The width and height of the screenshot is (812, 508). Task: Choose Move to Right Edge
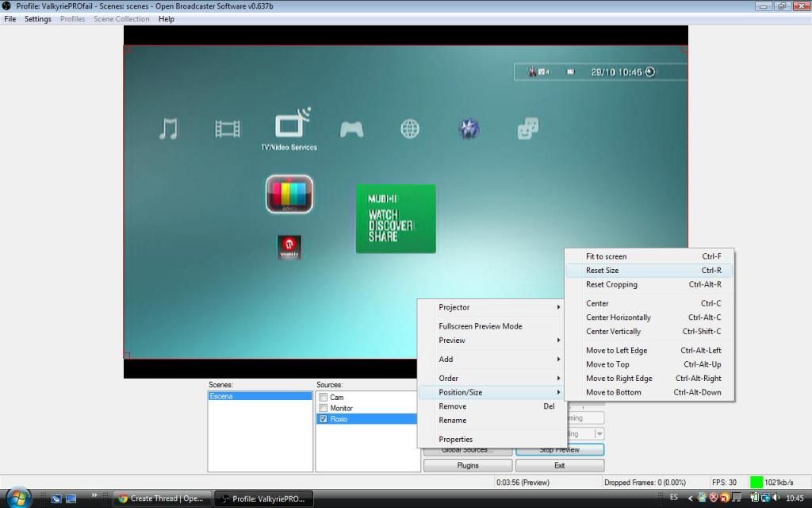coord(649,379)
